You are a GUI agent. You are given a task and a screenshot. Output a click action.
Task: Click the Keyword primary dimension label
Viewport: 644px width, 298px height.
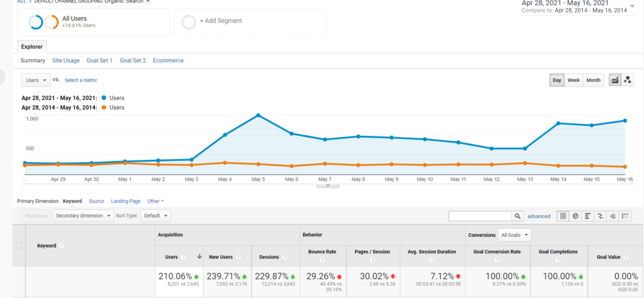(x=72, y=201)
